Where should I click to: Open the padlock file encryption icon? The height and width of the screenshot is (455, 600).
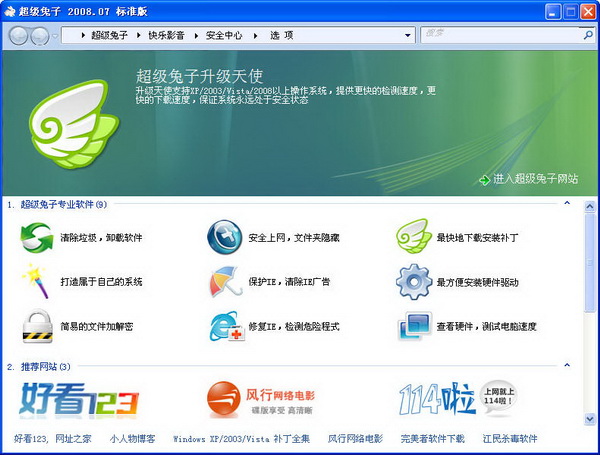pos(37,326)
